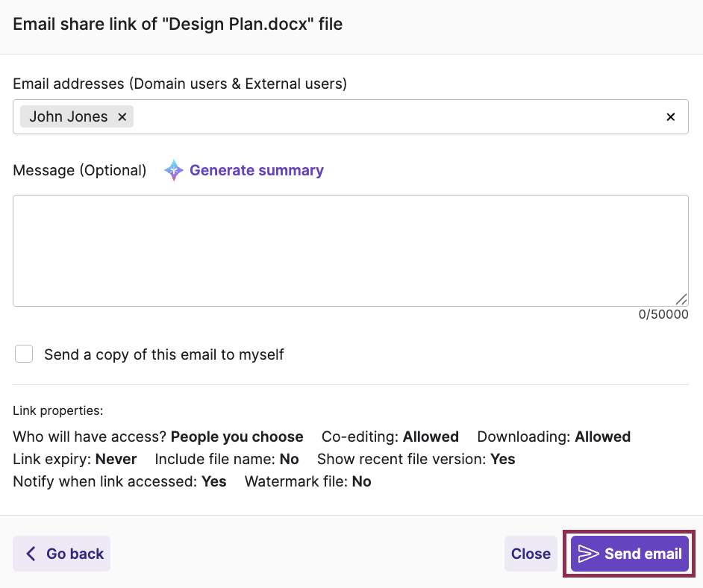
Task: Click the Link expiry: Never text
Action: (74, 459)
